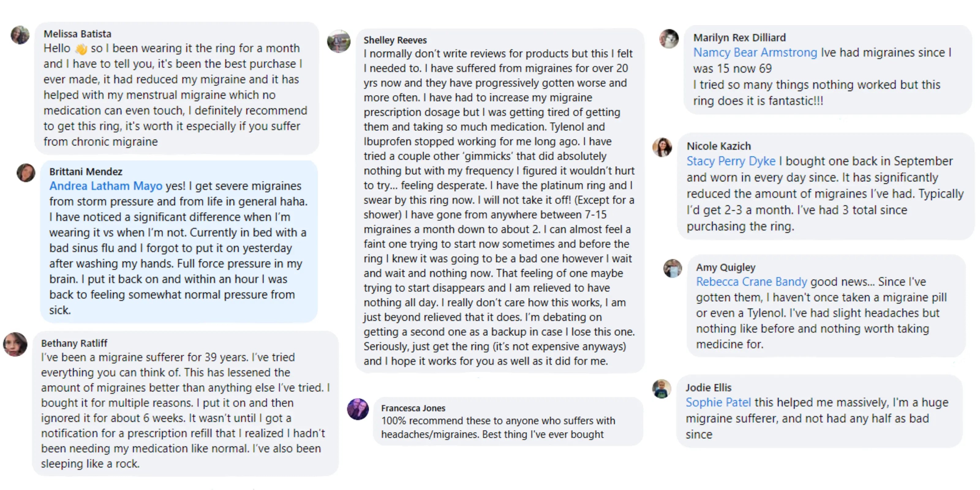The width and height of the screenshot is (980, 490).
Task: Open the Bethany Ratliff author name
Action: 74,343
